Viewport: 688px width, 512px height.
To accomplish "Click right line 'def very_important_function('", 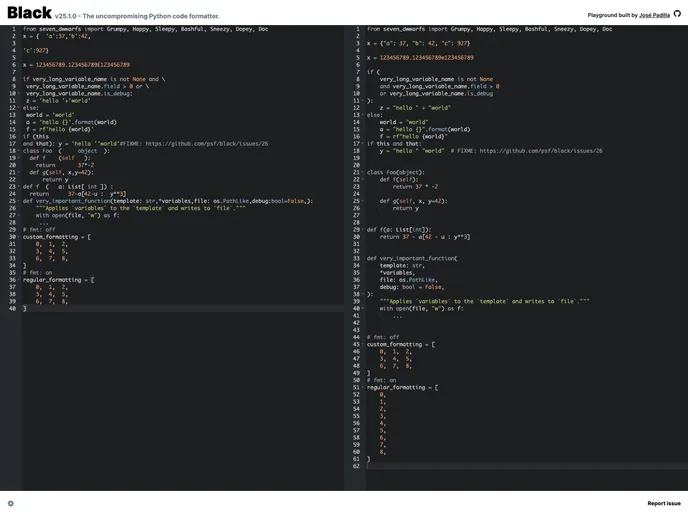I will click(412, 258).
